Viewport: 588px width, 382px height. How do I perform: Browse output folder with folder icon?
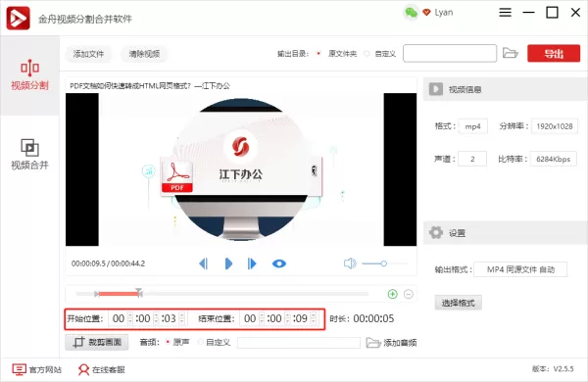point(510,53)
